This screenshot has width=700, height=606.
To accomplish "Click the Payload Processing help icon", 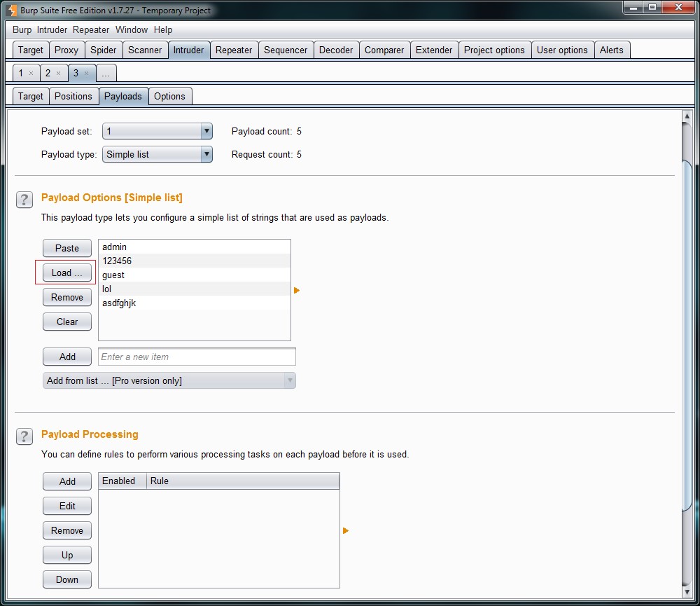I will point(24,436).
